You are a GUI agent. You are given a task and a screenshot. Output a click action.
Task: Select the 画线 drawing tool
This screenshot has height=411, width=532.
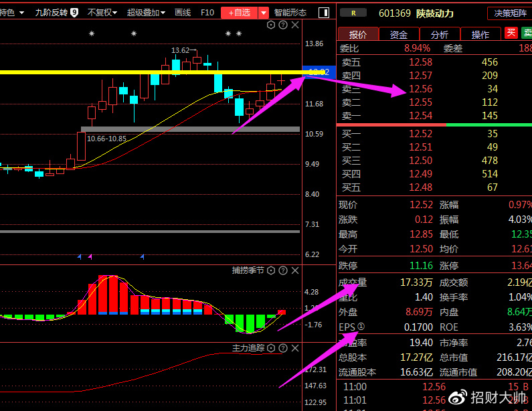[x=182, y=13]
